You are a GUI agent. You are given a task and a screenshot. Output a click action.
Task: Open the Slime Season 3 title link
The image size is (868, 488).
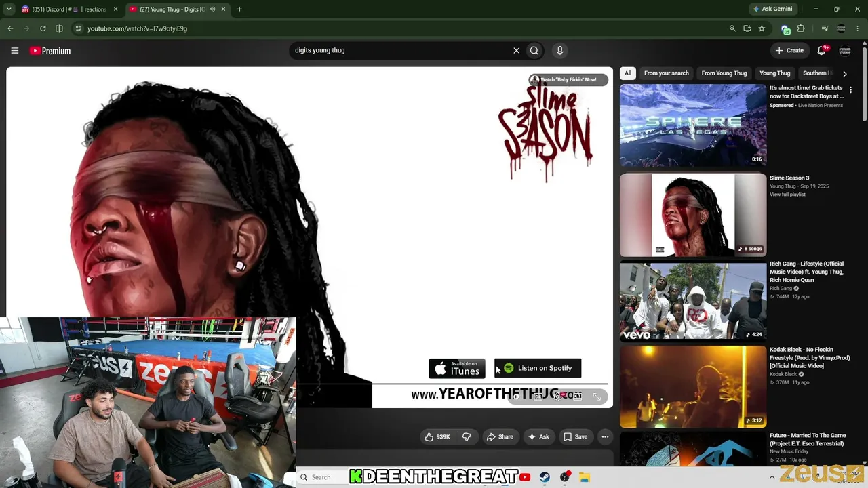click(x=789, y=178)
